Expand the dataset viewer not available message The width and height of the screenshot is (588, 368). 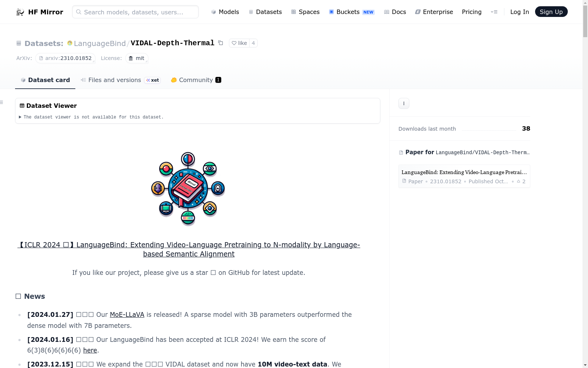91,117
